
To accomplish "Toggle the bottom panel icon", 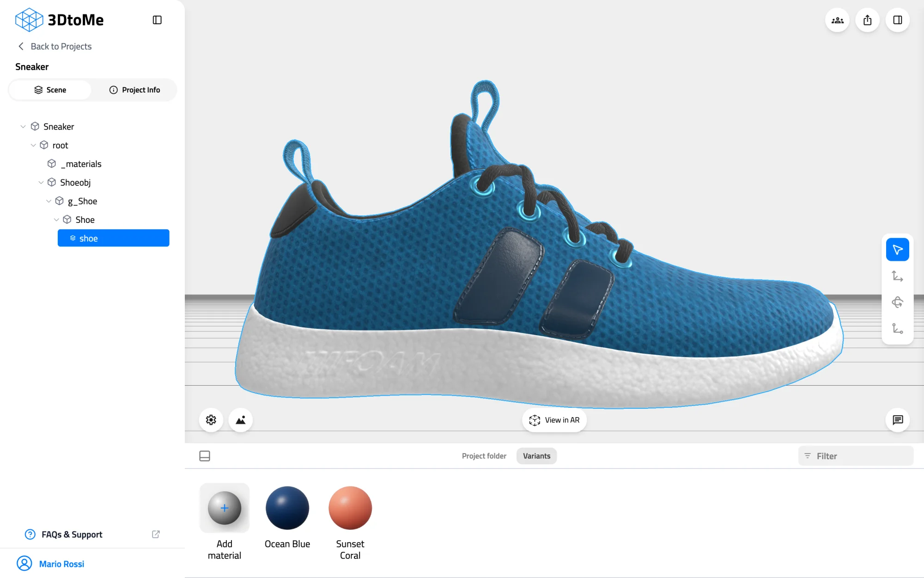I will click(205, 456).
